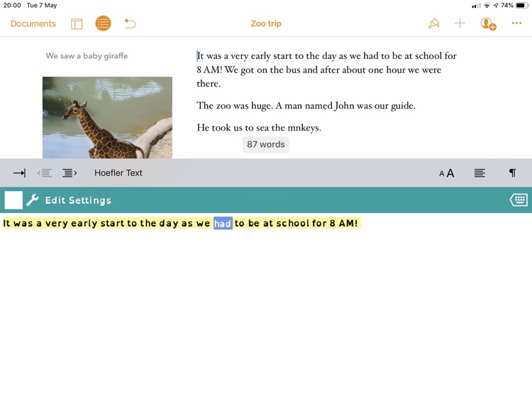Increase the paragraph indent
532x399 pixels.
pyautogui.click(x=70, y=173)
